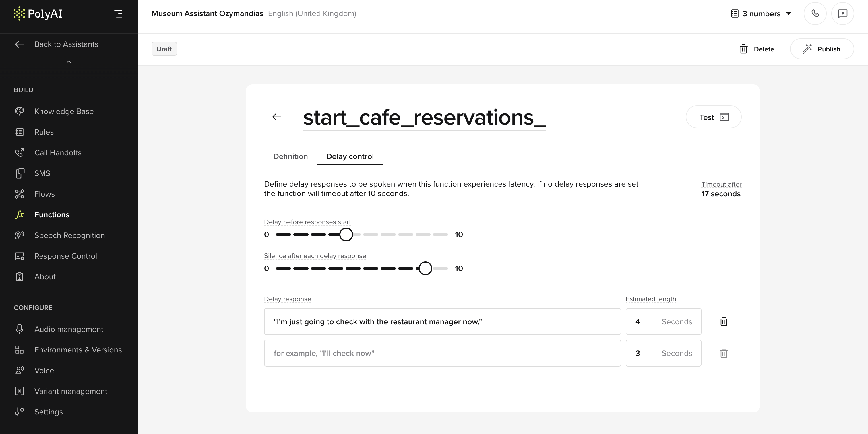Expand the 3 numbers dropdown
The image size is (868, 434).
tap(761, 13)
